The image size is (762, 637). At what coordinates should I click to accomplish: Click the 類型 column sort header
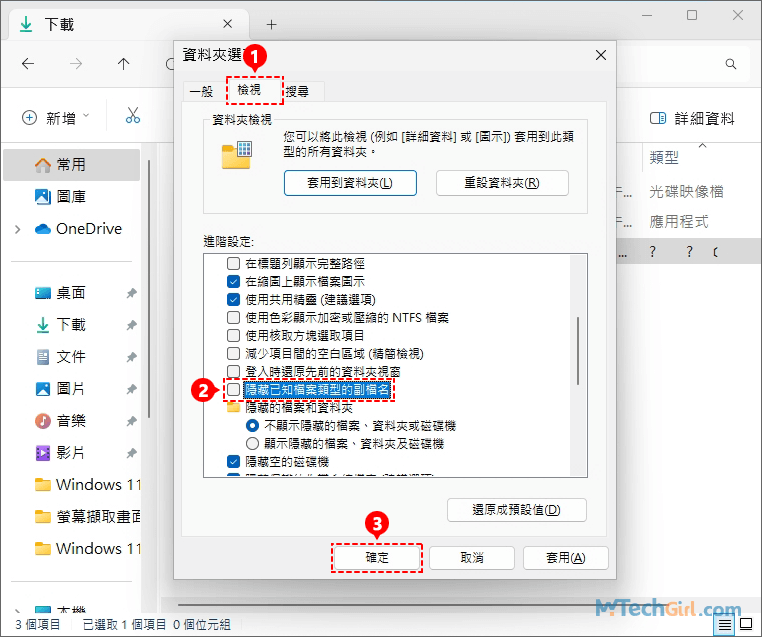click(x=664, y=157)
